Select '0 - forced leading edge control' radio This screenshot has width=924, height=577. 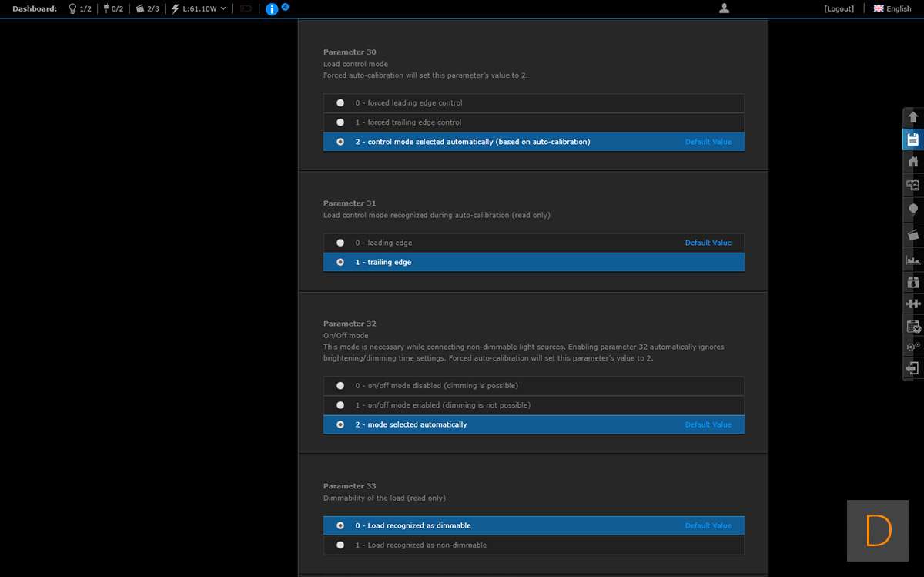(340, 103)
